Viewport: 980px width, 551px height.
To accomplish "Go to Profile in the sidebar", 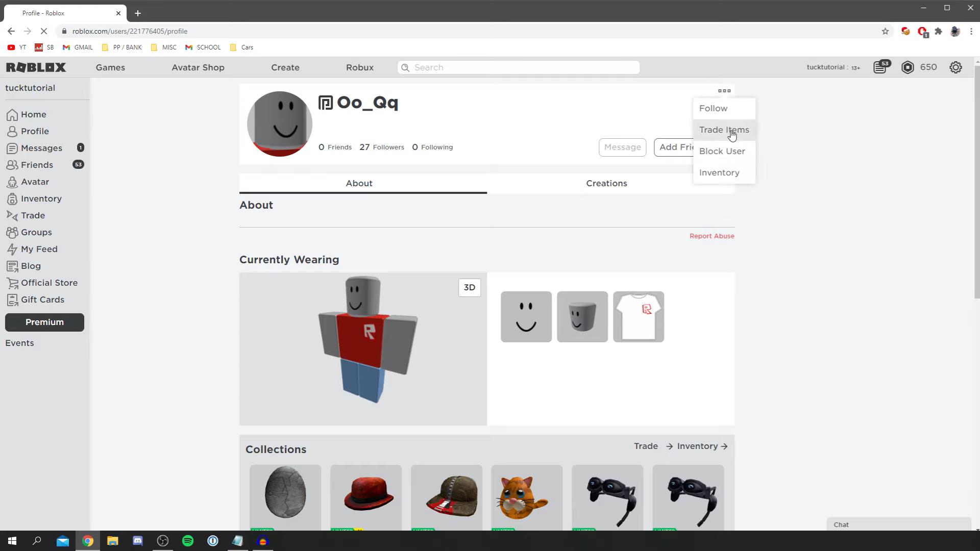I will point(28,132).
